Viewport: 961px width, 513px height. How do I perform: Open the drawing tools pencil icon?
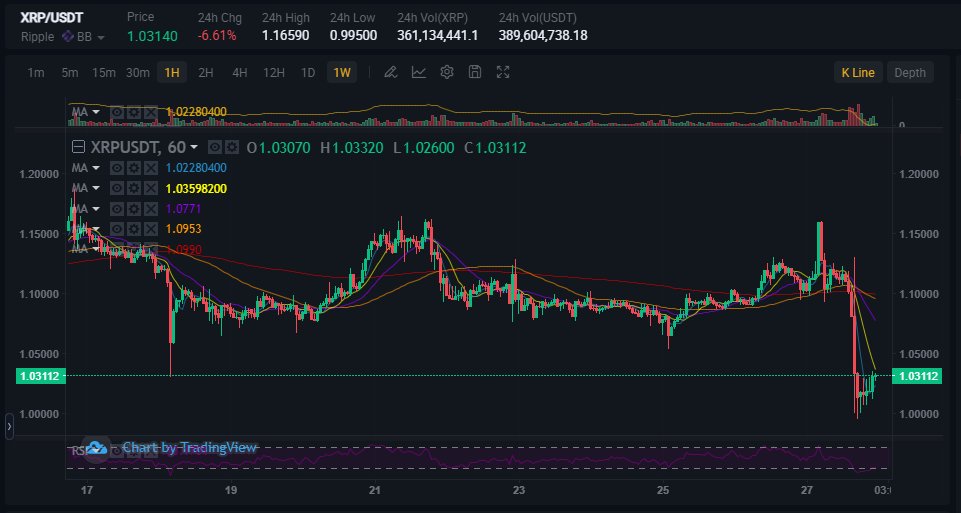tap(390, 72)
